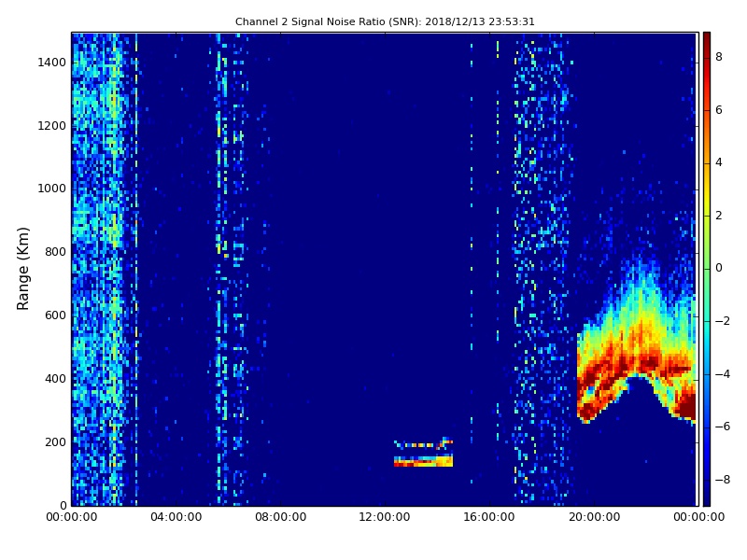The height and width of the screenshot is (560, 747).
Task: Click the colorbar label −4
Action: point(723,374)
